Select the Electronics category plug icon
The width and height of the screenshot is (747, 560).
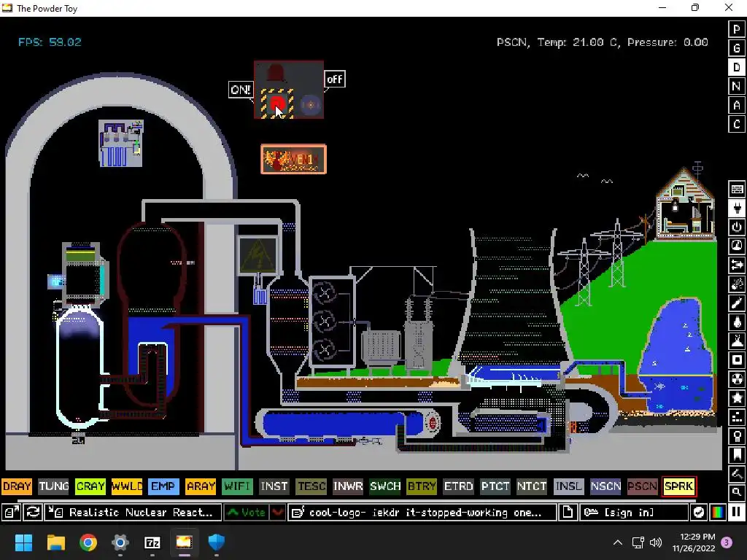[737, 208]
